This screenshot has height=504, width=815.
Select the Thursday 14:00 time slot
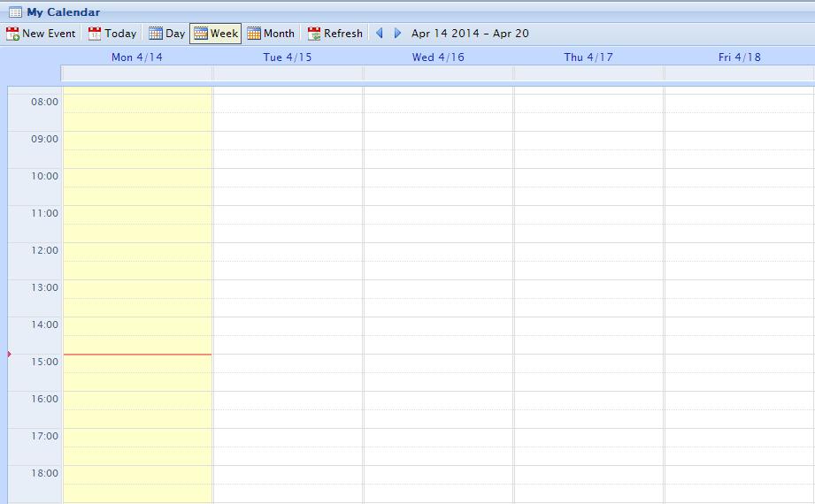(588, 326)
